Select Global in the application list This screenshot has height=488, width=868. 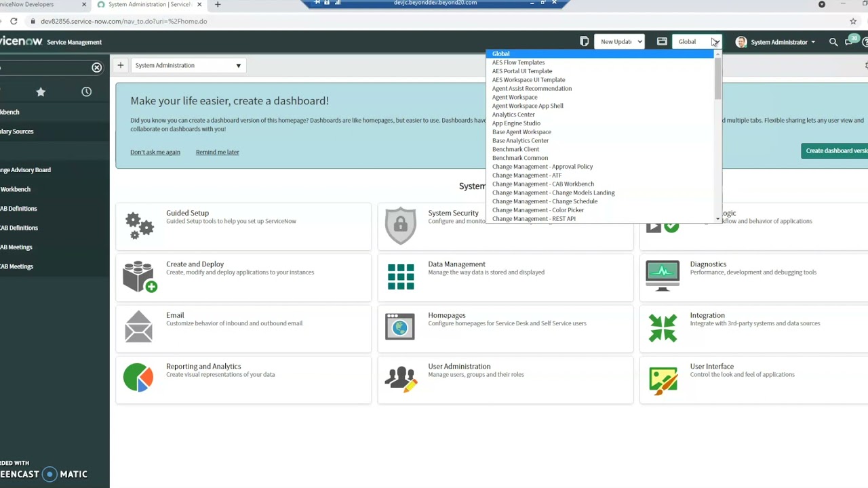[x=600, y=54]
